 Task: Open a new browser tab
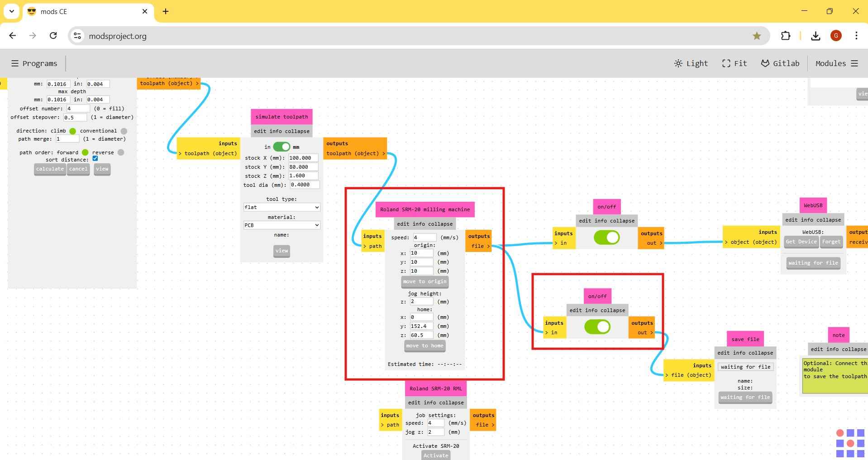pos(166,11)
